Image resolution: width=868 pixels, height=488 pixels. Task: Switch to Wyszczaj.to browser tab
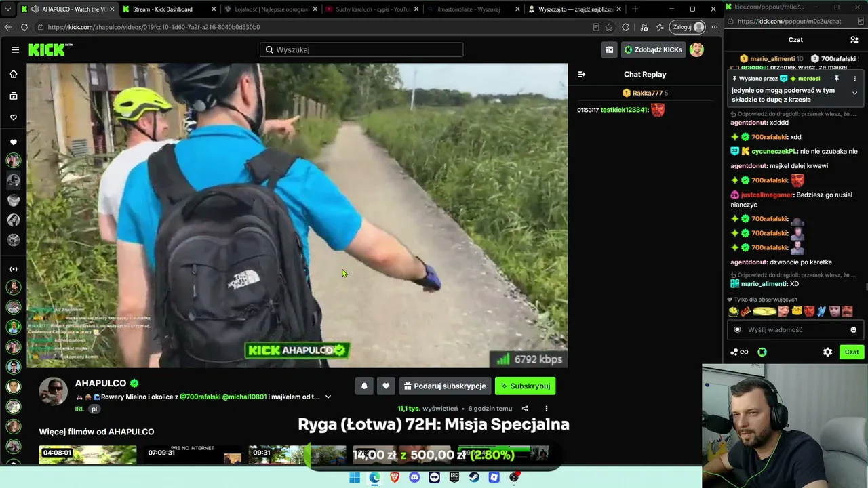click(x=575, y=9)
